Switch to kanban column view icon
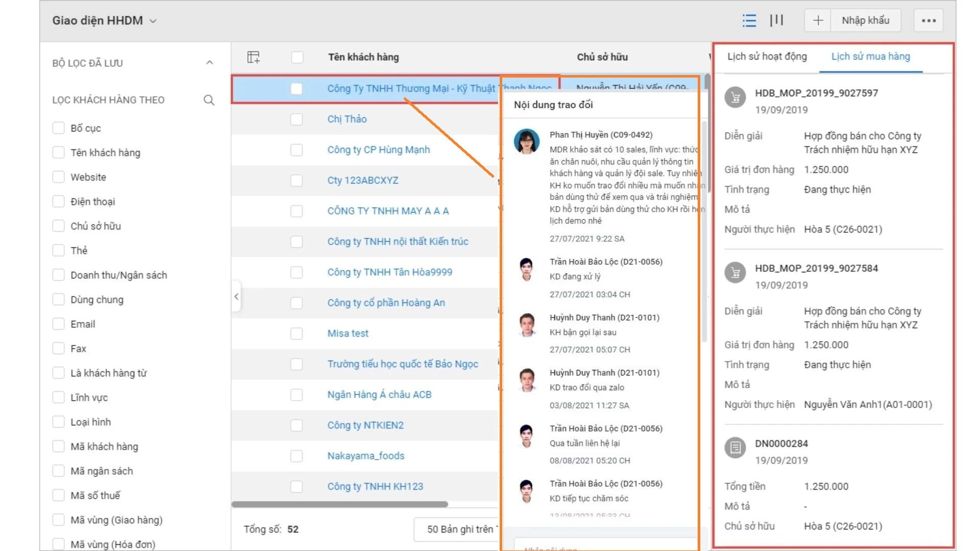The image size is (980, 551). [x=776, y=20]
